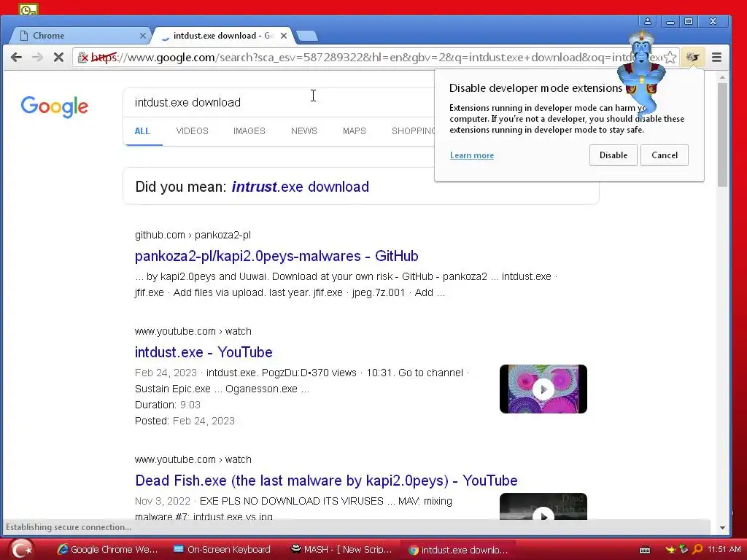Click Disable in developer mode popup
This screenshot has width=747, height=560.
click(x=613, y=155)
